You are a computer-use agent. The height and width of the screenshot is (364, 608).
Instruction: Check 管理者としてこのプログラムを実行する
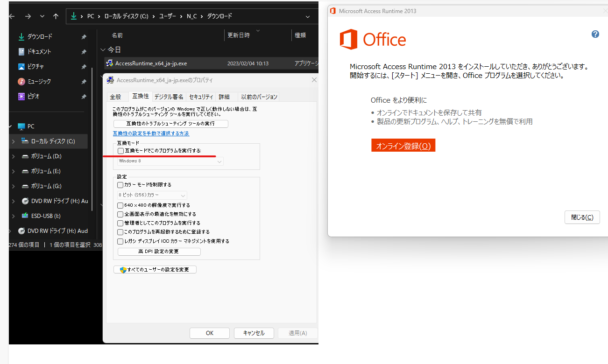(120, 223)
